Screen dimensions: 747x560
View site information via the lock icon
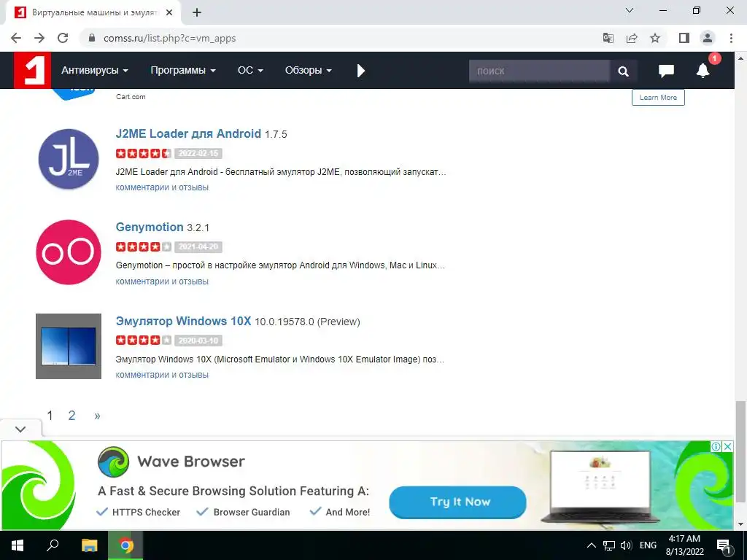coord(93,38)
